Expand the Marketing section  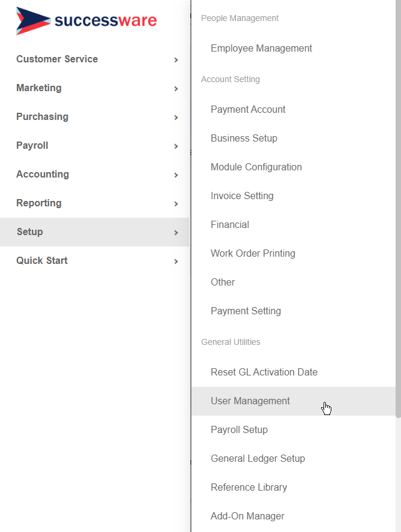coord(39,88)
